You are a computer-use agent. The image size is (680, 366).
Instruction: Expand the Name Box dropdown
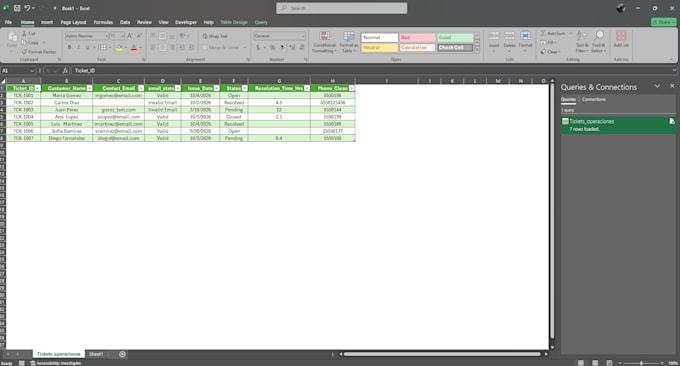[32, 71]
